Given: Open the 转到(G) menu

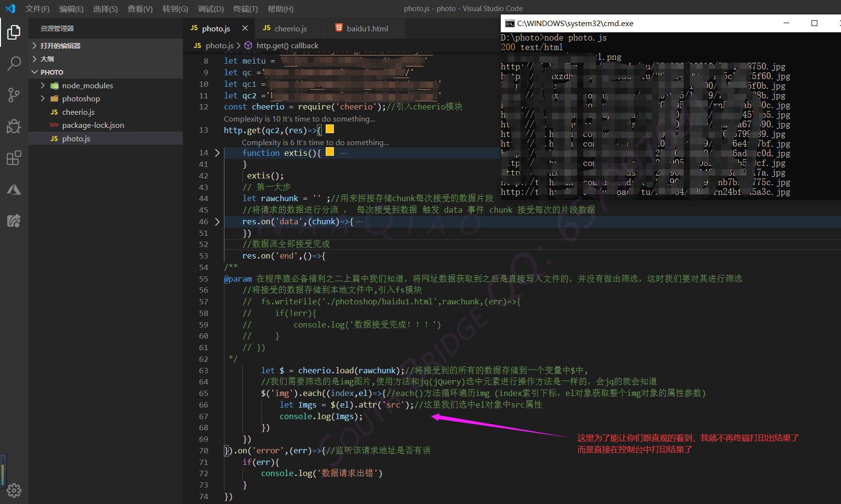Looking at the screenshot, I should [175, 9].
